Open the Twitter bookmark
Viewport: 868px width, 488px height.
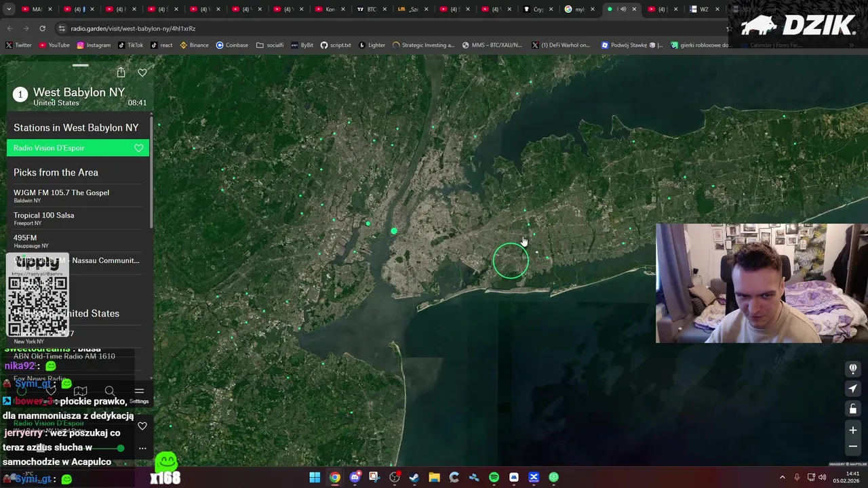18,45
